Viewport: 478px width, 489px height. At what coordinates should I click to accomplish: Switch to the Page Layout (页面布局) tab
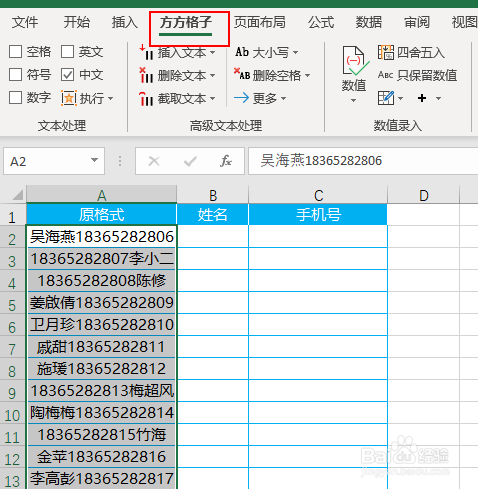[259, 23]
